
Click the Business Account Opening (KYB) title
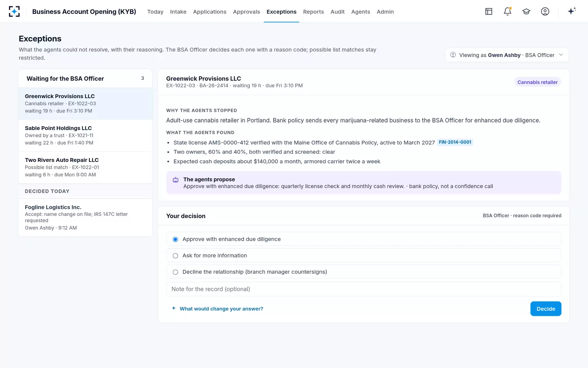coord(84,11)
